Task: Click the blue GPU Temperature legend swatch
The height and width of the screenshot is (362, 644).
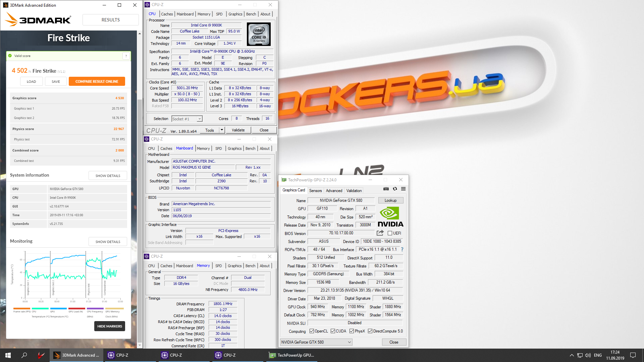Action: pos(58,309)
